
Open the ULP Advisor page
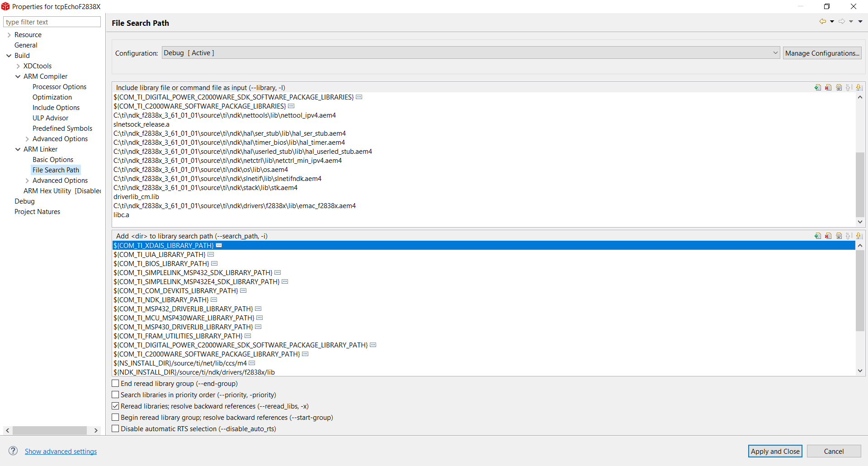[50, 118]
